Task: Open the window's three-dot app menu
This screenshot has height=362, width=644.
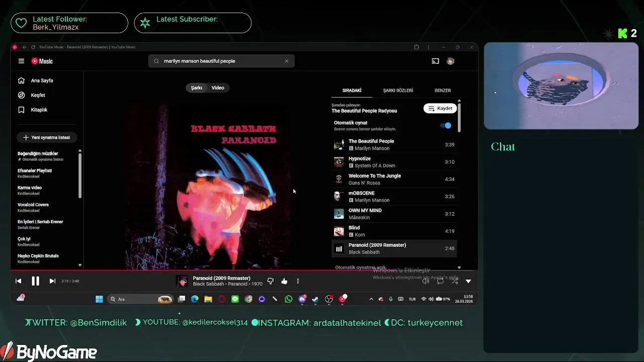Action: pos(428,47)
